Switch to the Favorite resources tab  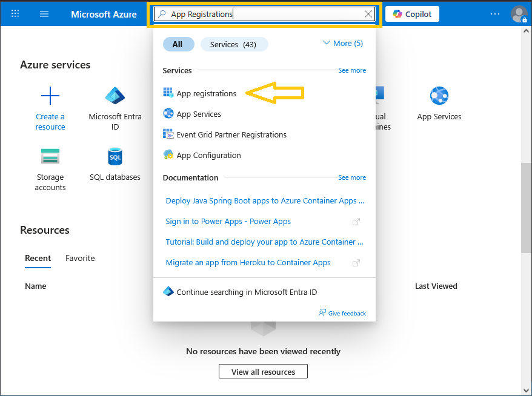click(x=80, y=258)
